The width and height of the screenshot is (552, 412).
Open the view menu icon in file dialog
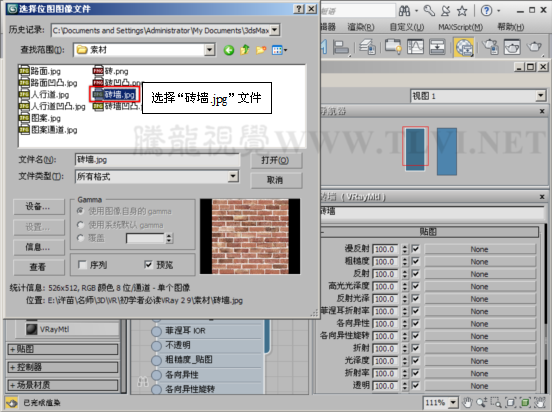click(x=279, y=50)
